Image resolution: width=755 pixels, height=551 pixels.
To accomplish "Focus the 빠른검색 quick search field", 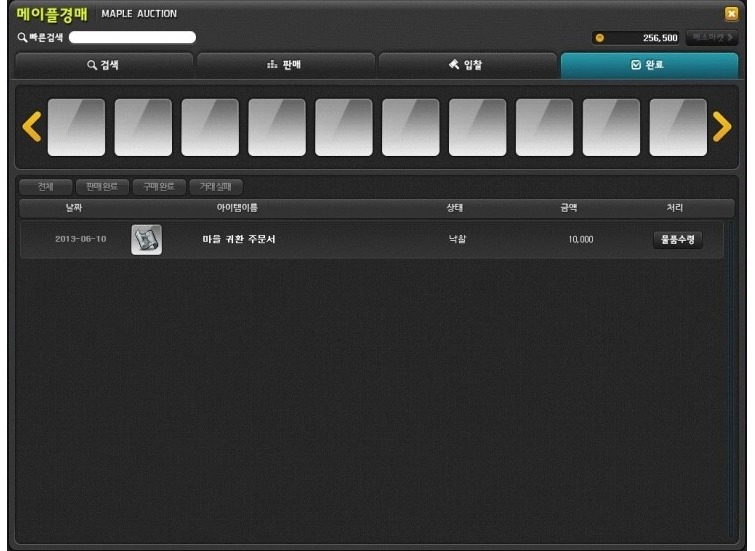I will pos(132,38).
